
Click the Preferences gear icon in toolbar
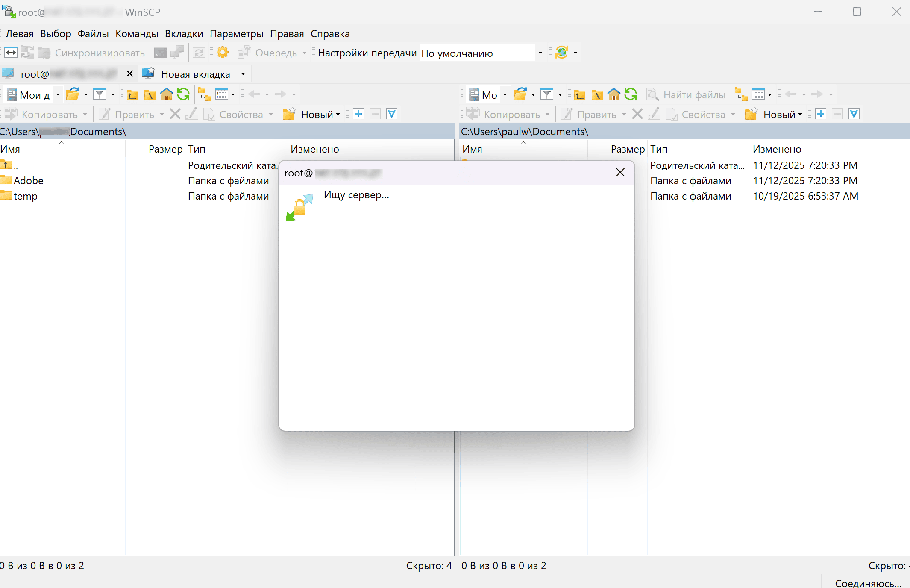tap(222, 53)
